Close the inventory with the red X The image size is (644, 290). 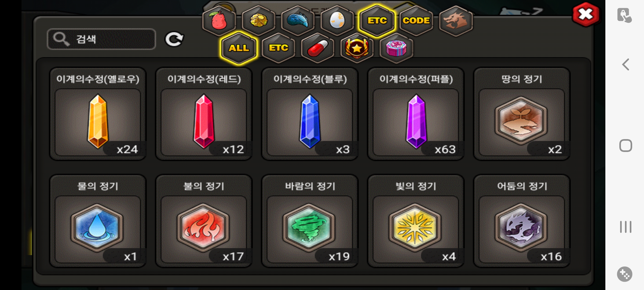pos(586,14)
